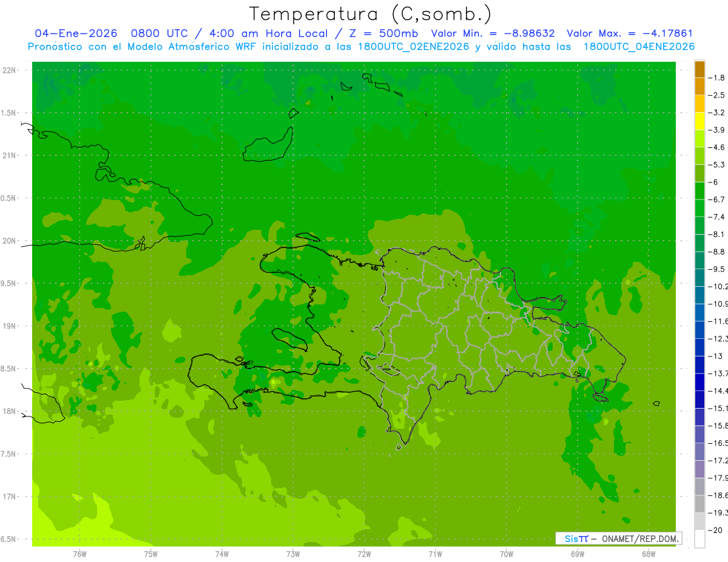Viewport: 728px width, 562px height.
Task: Click the 'SisTT - ONAMET/REP.DOM.' credit label
Action: [618, 538]
